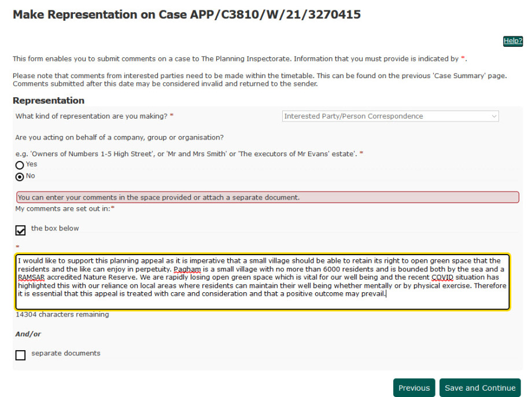532x397 pixels.
Task: Click the chevron arrow of the Interested Party dropdown
Action: 494,116
